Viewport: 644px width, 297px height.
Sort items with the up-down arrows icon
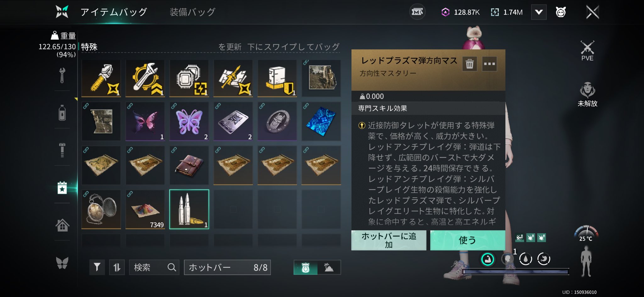point(117,267)
